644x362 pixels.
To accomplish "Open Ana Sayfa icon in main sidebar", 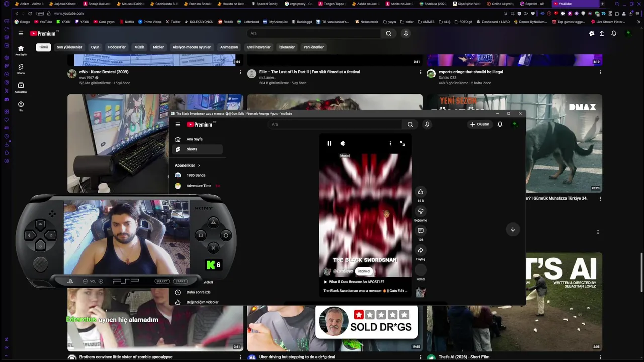I will pyautogui.click(x=21, y=50).
